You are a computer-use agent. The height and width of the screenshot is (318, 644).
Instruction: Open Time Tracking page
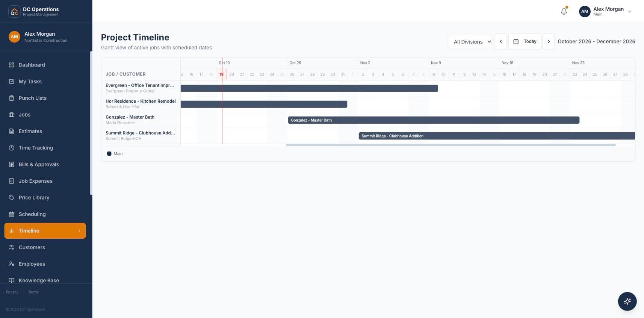[x=45, y=148]
